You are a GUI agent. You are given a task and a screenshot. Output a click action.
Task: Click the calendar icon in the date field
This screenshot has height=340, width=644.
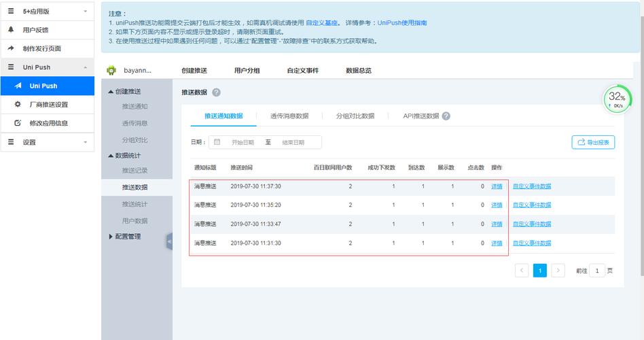(x=217, y=142)
